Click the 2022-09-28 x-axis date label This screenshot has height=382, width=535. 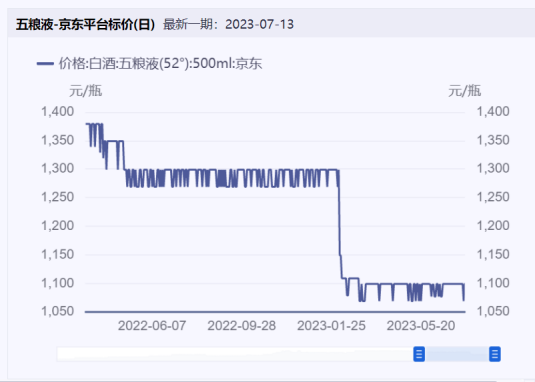click(242, 326)
